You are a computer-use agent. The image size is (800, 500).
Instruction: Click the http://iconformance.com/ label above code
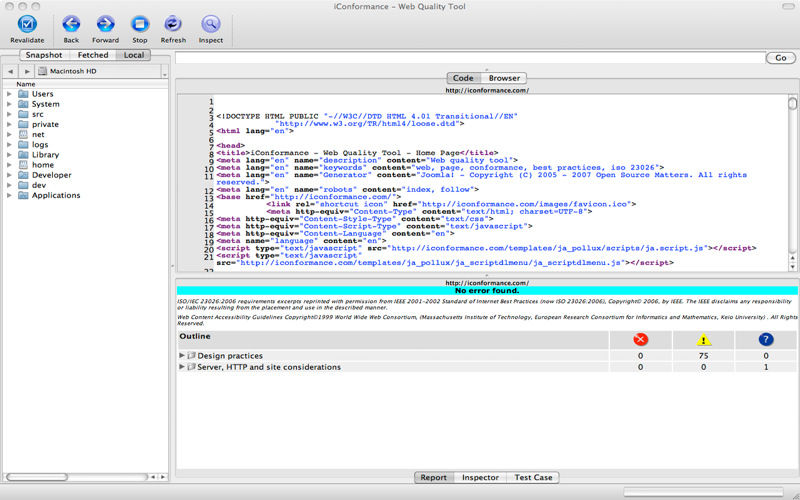click(x=487, y=90)
